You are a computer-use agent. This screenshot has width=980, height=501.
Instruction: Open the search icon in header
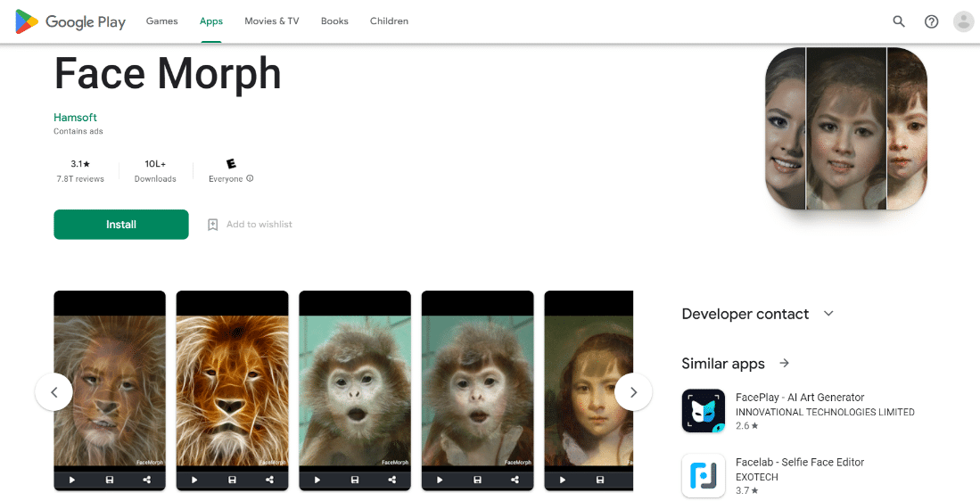coord(899,21)
